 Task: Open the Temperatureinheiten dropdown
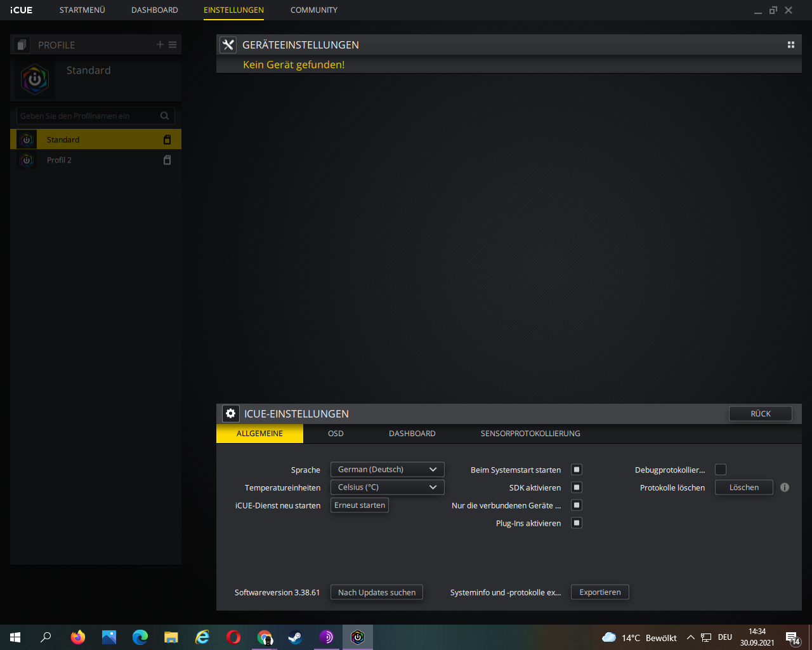point(388,487)
